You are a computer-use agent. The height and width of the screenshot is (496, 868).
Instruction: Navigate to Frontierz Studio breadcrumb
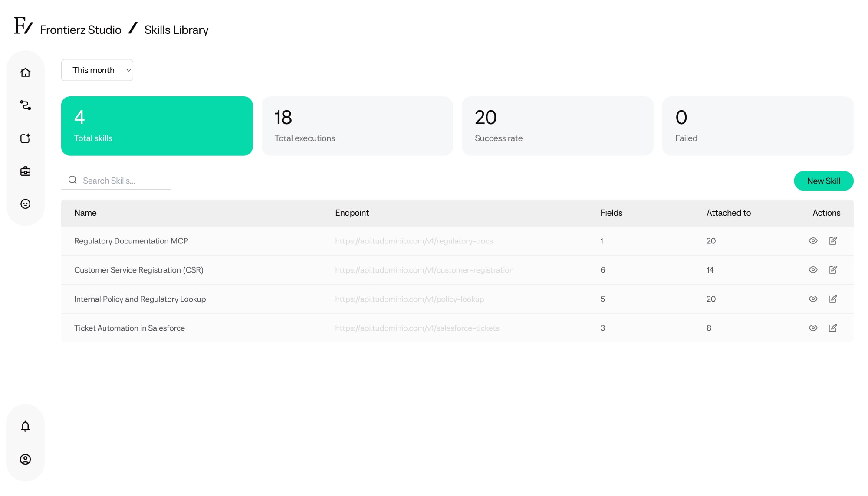pos(80,30)
